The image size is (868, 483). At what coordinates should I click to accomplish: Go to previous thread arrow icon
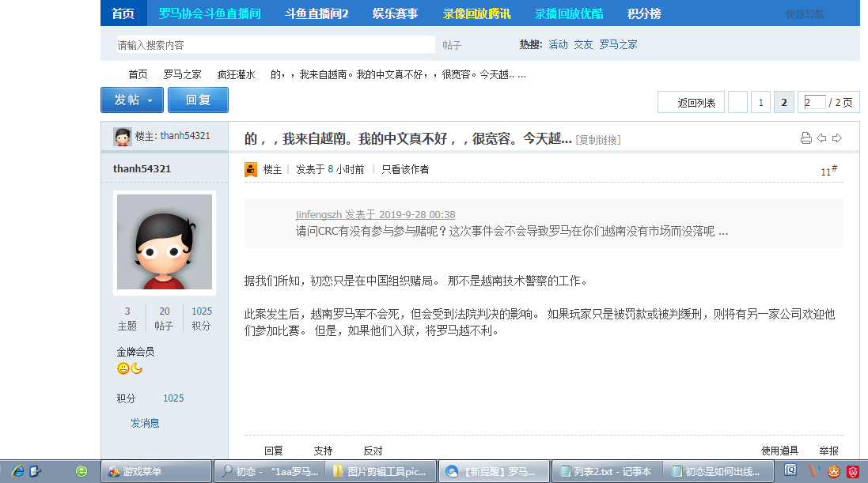(821, 138)
